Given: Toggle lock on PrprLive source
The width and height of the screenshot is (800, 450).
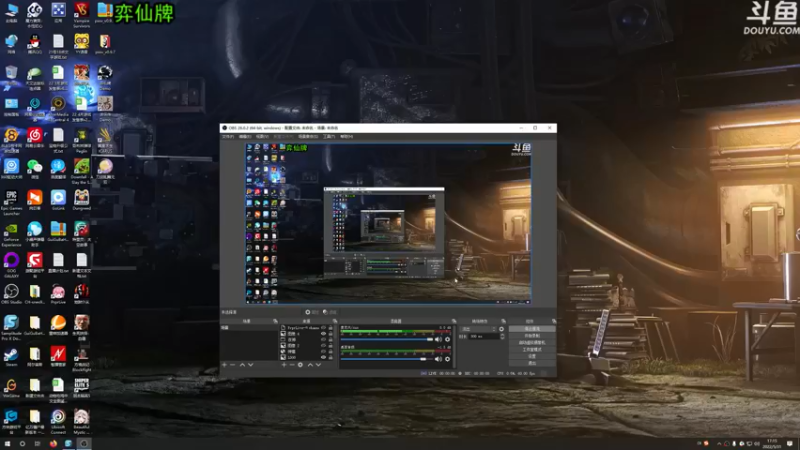Looking at the screenshot, I should click(331, 328).
